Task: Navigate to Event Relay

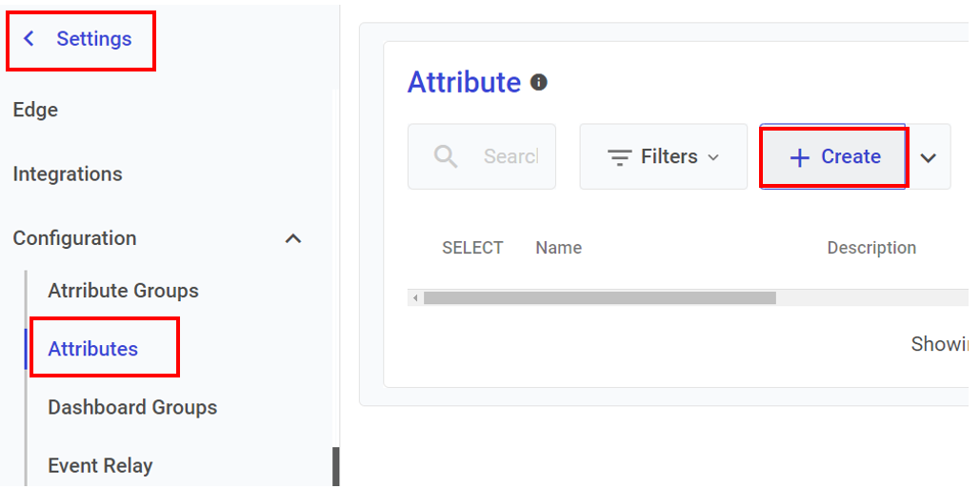Action: [100, 465]
